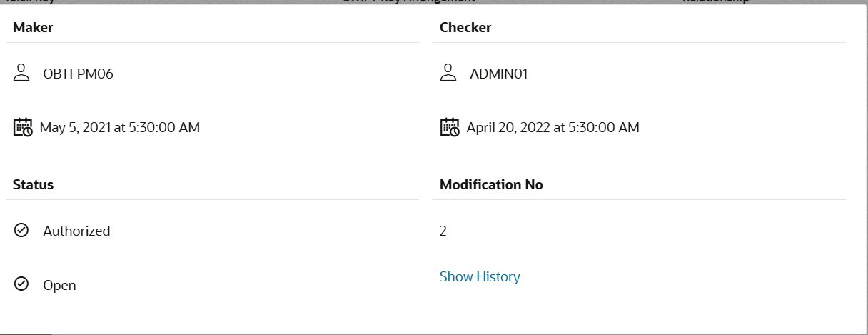
Task: Click the Authorized status text
Action: pos(76,231)
